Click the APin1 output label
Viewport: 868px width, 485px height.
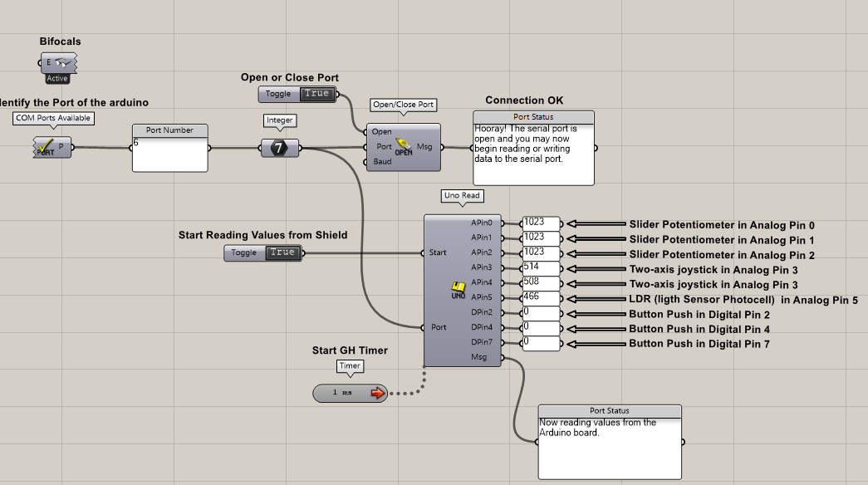point(482,238)
